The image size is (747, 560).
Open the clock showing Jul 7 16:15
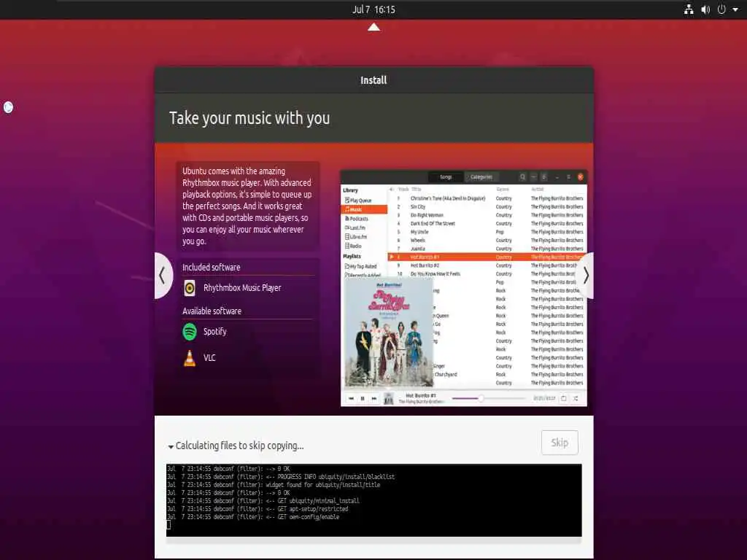(373, 9)
